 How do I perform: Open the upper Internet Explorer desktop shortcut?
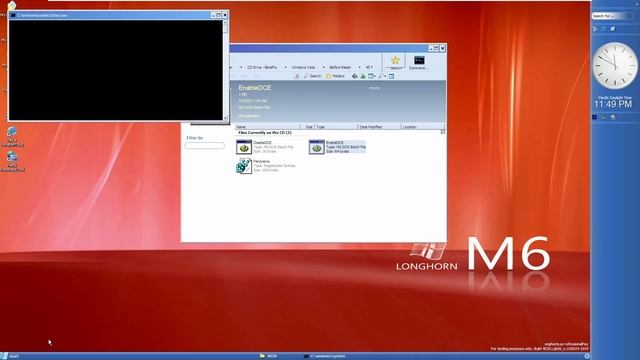[x=12, y=132]
